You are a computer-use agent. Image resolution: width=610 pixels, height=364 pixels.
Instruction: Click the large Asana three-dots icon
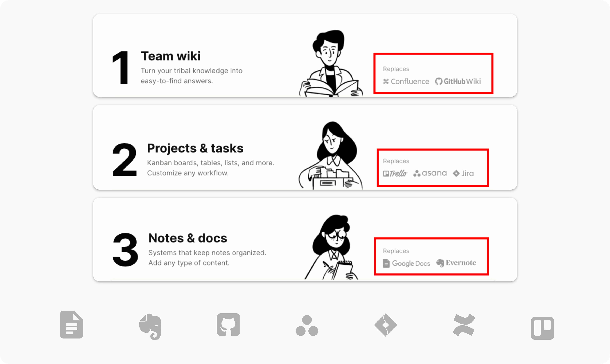(x=307, y=326)
